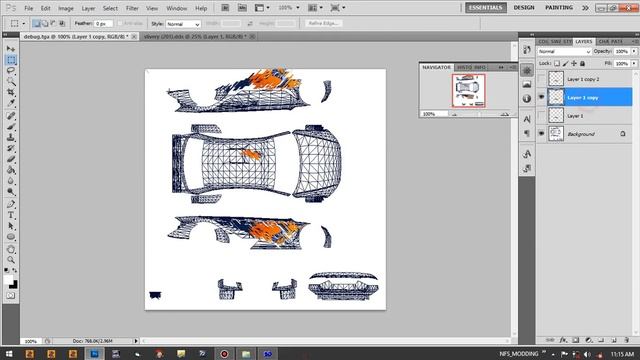This screenshot has width=640, height=360.
Task: Open the Layer menu
Action: pyautogui.click(x=88, y=8)
